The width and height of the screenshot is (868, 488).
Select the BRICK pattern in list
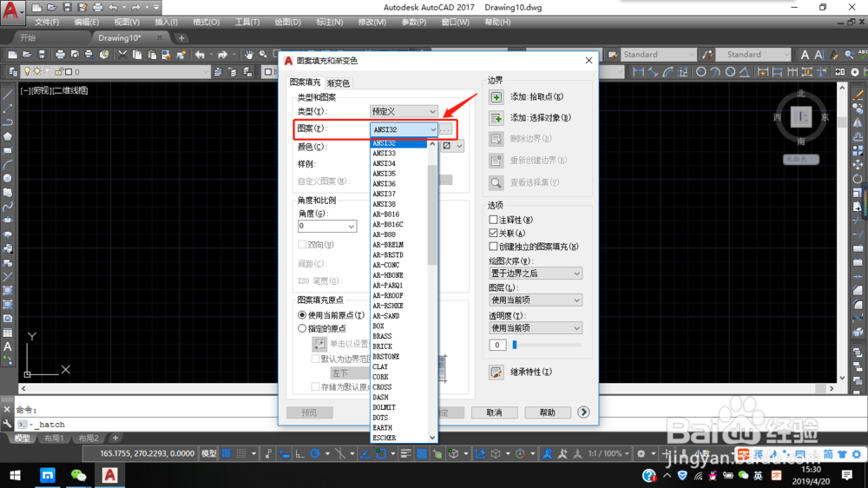[x=398, y=346]
